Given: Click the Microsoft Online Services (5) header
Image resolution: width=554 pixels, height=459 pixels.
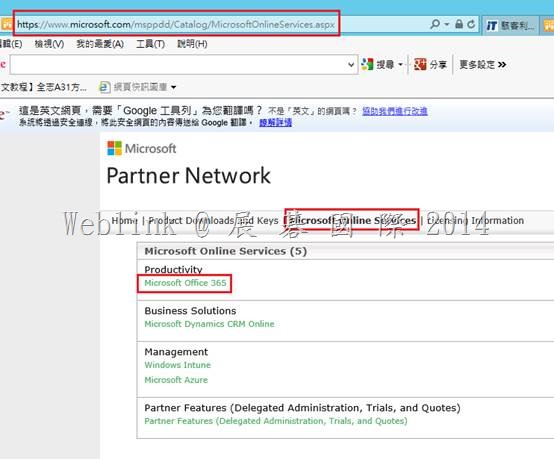Looking at the screenshot, I should [225, 251].
